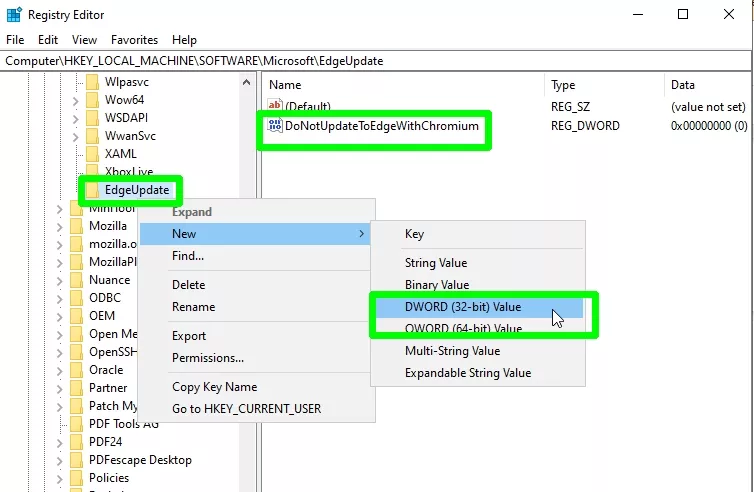Click the tree pane scroll up arrow
This screenshot has height=492, width=754.
[246, 82]
